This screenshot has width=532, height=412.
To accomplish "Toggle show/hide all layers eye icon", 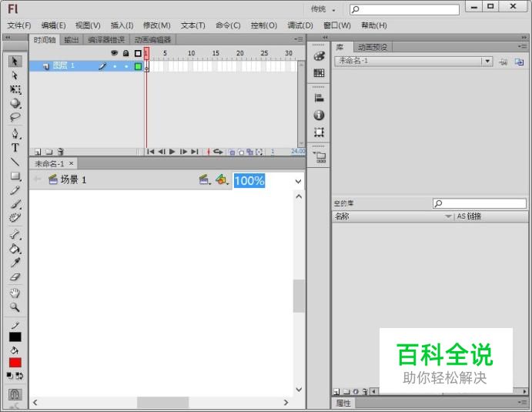I will point(115,53).
